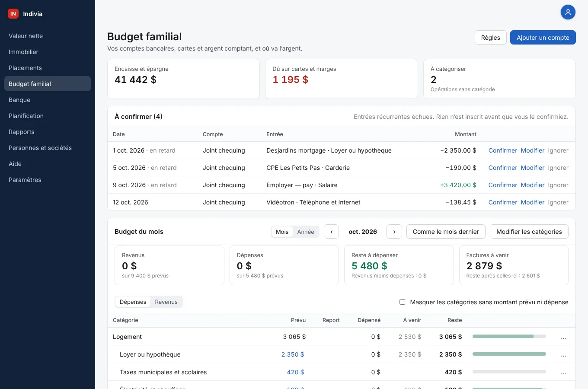This screenshot has height=389, width=588.
Task: Open the user profile avatar icon
Action: 568,12
